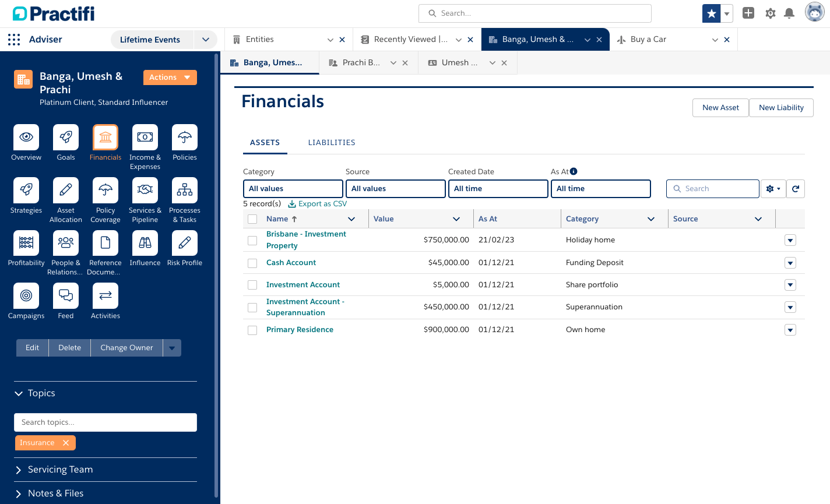Open the Profitability abacus icon
This screenshot has height=504, width=830.
[x=26, y=243]
